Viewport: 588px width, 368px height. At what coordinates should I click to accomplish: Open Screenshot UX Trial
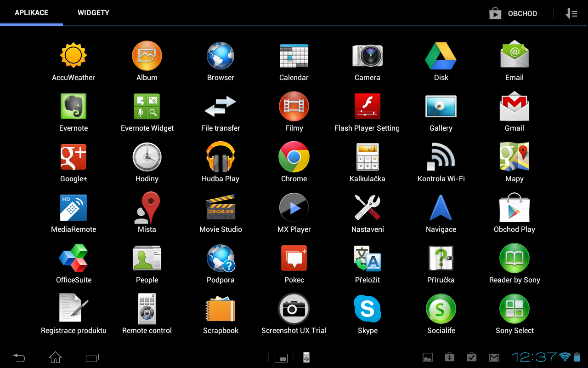[x=294, y=308]
